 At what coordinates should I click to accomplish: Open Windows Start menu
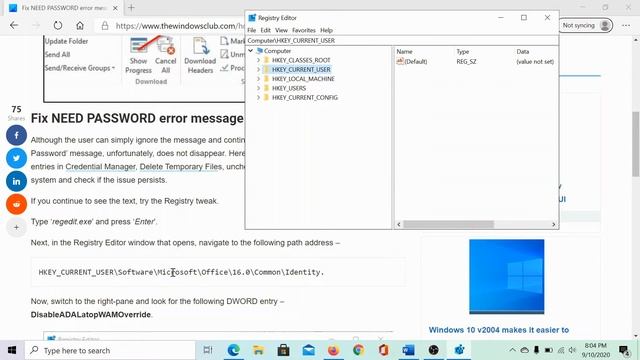(12, 350)
